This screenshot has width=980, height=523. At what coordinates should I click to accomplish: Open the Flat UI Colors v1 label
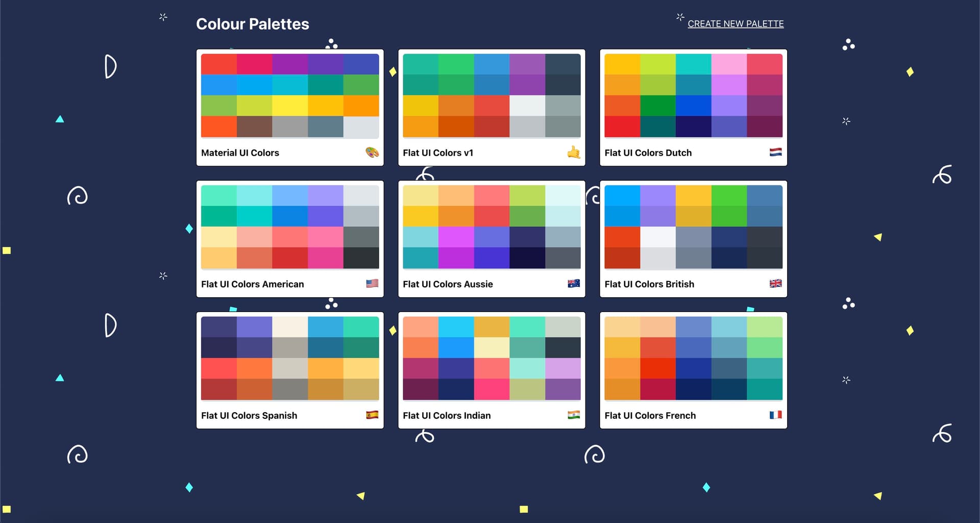438,153
